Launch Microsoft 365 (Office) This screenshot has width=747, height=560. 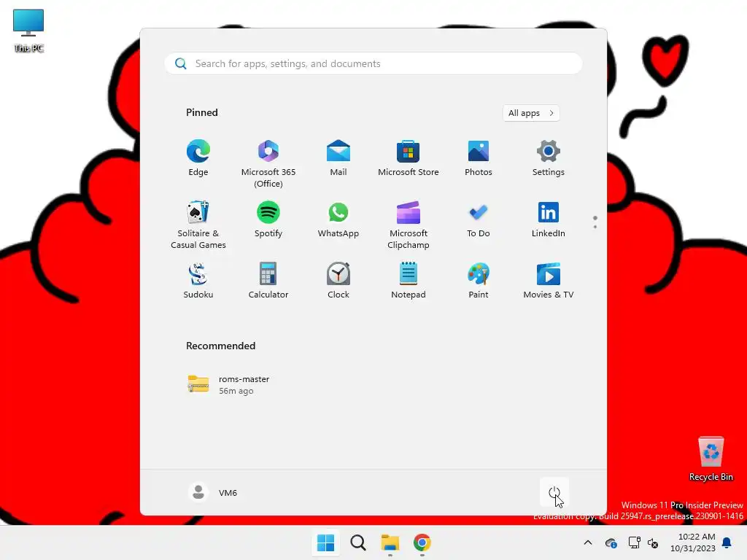(268, 163)
